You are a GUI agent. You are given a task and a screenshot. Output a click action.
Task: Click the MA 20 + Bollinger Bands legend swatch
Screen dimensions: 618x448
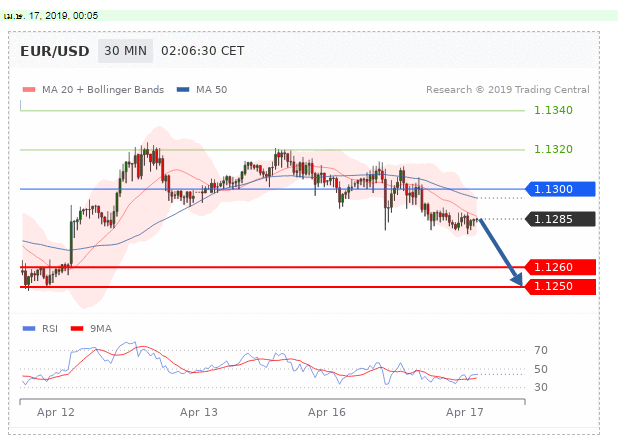[x=29, y=89]
